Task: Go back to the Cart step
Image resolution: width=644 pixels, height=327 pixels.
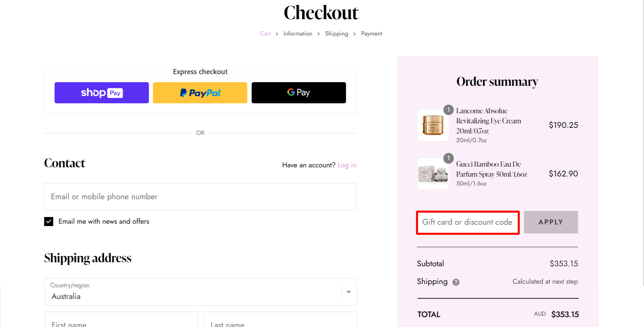Action: (x=265, y=34)
